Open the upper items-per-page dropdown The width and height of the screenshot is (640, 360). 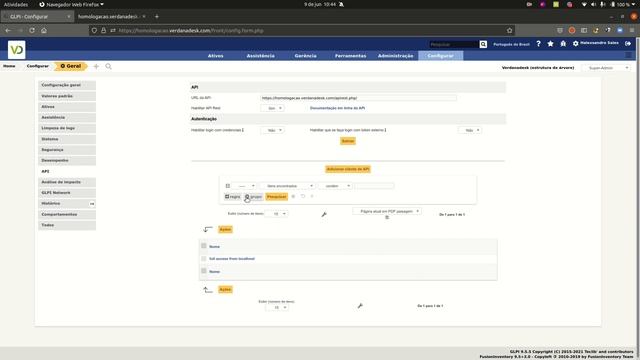click(276, 213)
